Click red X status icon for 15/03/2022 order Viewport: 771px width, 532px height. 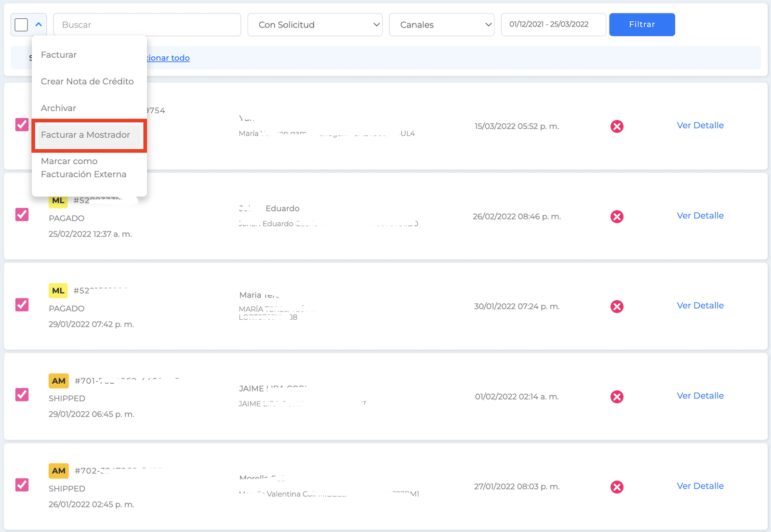[617, 126]
